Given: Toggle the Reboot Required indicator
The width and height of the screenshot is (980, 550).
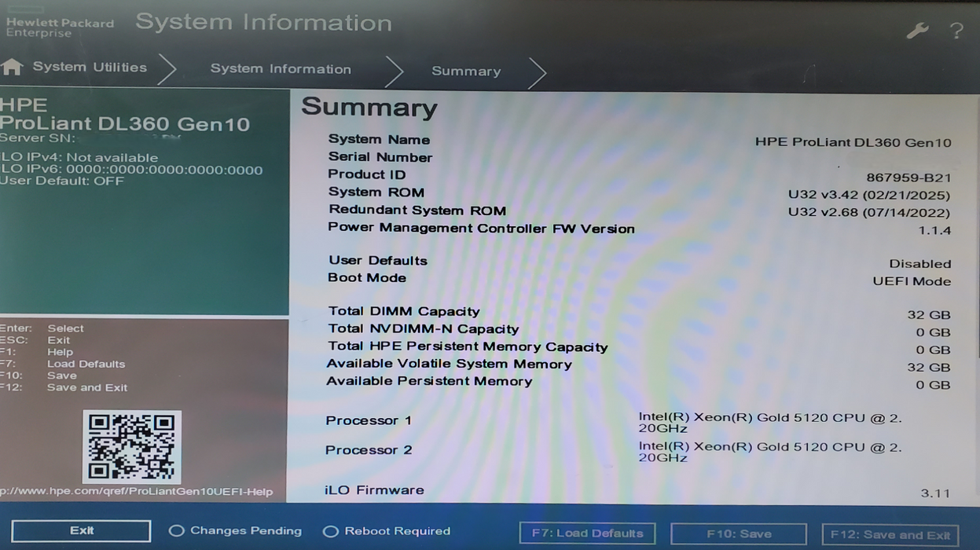Looking at the screenshot, I should point(332,531).
